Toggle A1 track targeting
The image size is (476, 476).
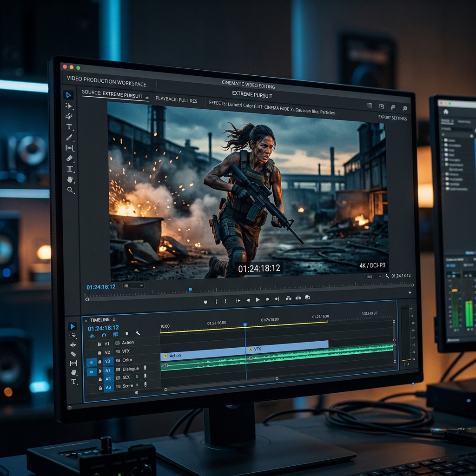(108, 370)
